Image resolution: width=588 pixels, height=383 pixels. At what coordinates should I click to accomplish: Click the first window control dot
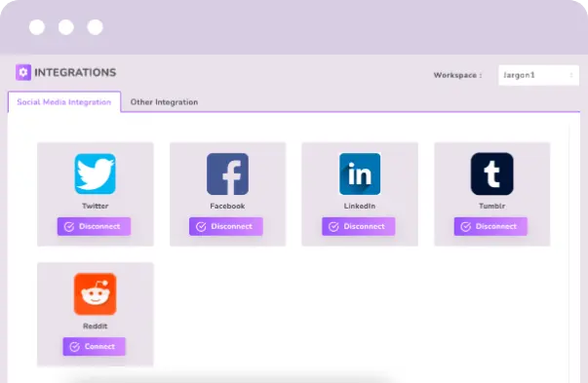[37, 27]
